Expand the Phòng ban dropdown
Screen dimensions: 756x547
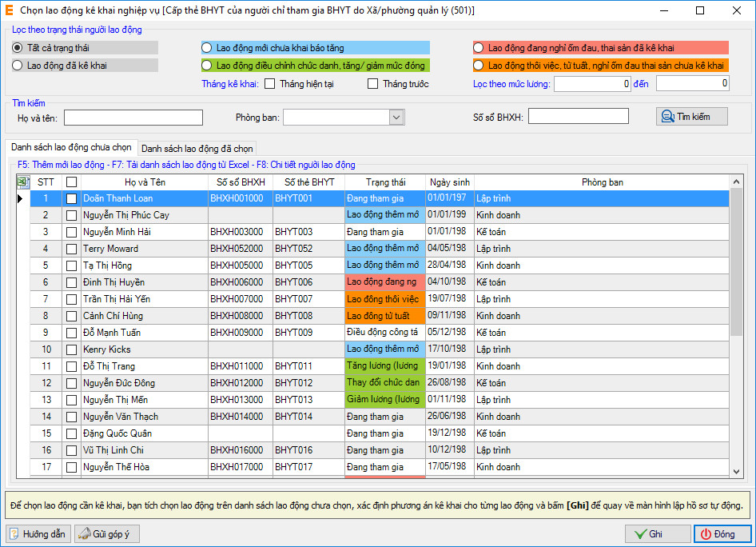point(396,118)
